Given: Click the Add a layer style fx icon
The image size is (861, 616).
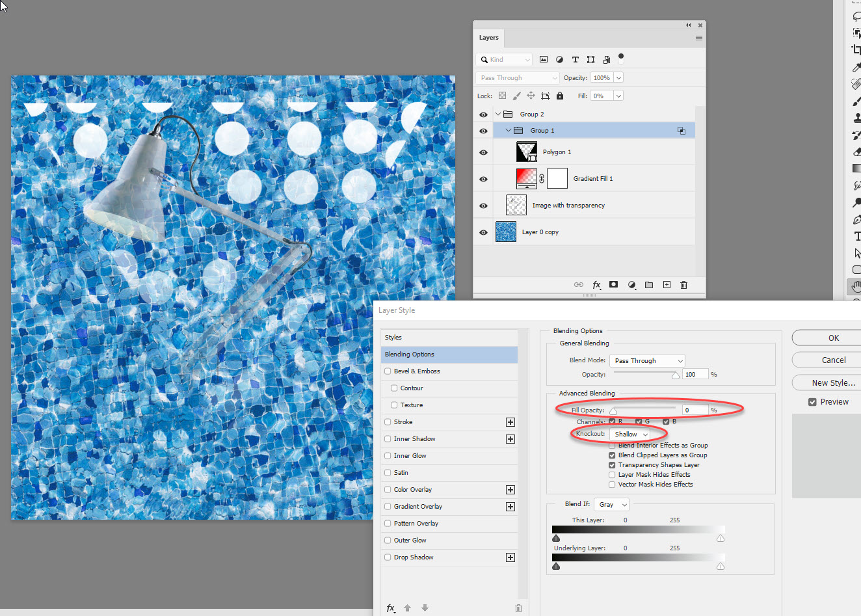Looking at the screenshot, I should [597, 284].
